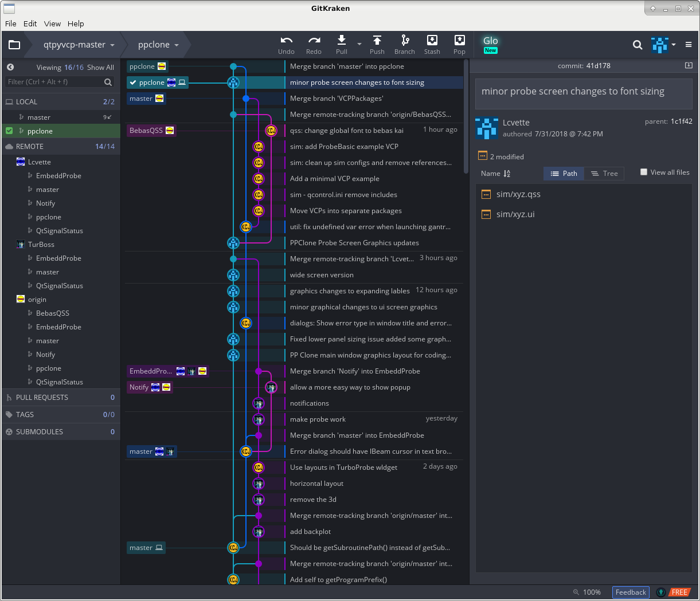Select QtSignalStatus under TurBoss
The image size is (700, 601).
(60, 286)
